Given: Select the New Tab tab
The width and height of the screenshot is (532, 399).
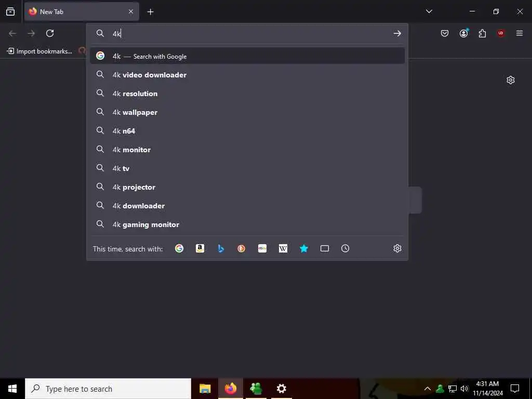Looking at the screenshot, I should (82, 11).
